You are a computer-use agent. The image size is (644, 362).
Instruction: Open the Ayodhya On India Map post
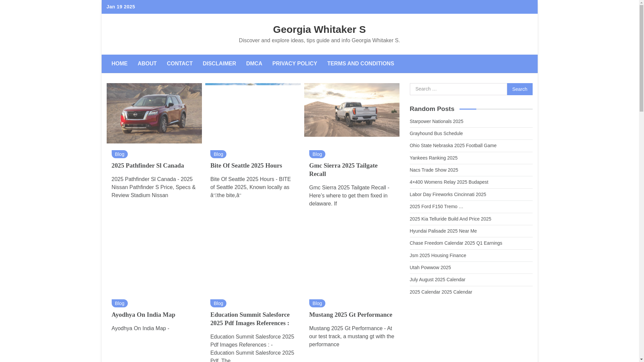click(x=143, y=315)
